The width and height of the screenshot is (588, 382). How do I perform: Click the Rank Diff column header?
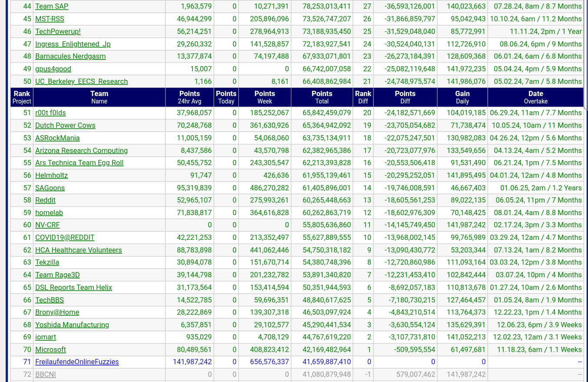(363, 97)
